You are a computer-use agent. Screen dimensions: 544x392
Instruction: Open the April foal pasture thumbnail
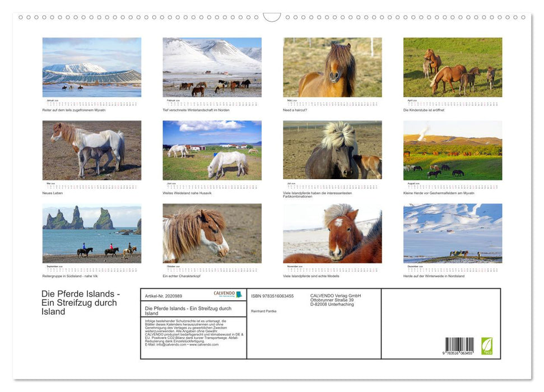coord(452,67)
